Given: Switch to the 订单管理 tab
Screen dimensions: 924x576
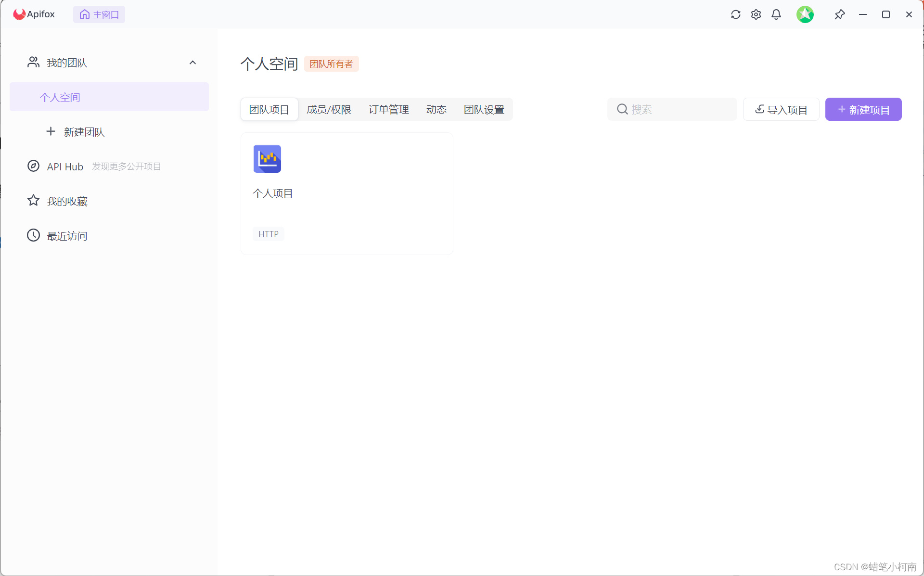Looking at the screenshot, I should 388,109.
